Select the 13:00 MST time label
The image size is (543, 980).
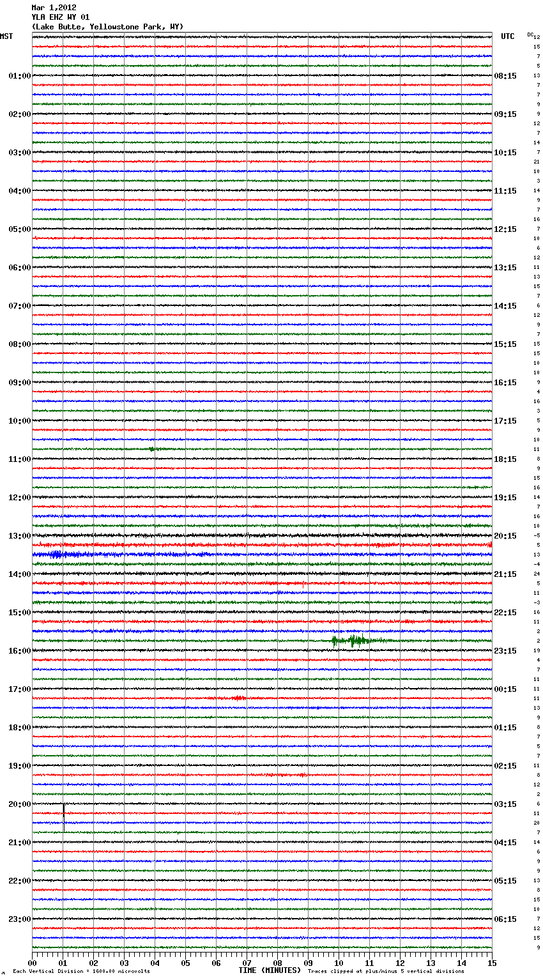pos(19,536)
